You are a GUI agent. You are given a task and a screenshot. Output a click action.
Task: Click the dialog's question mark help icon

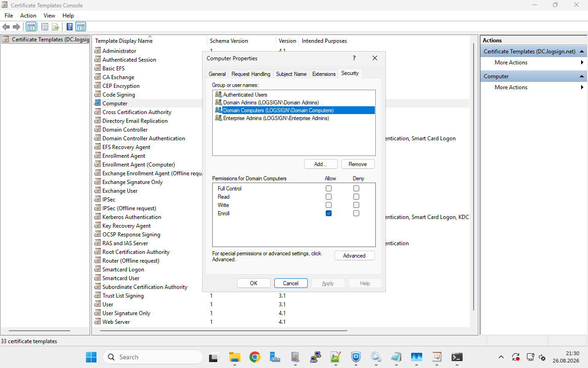[x=354, y=58]
